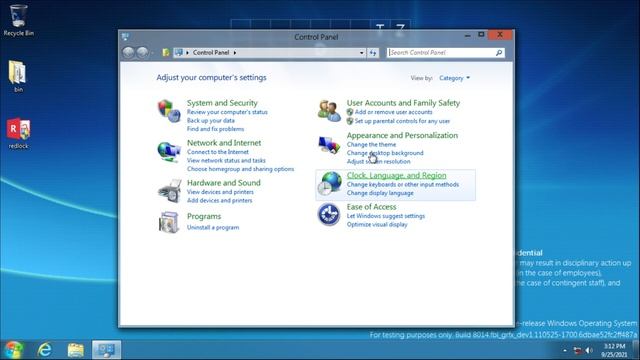Expand the Control Panel breadcrumb arrow
This screenshot has width=640, height=360.
pos(235,53)
